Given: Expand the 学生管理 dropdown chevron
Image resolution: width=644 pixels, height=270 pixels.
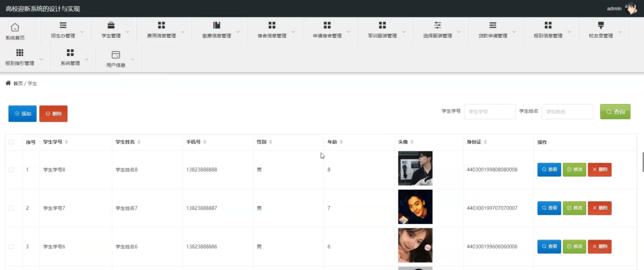Looking at the screenshot, I should point(127,32).
